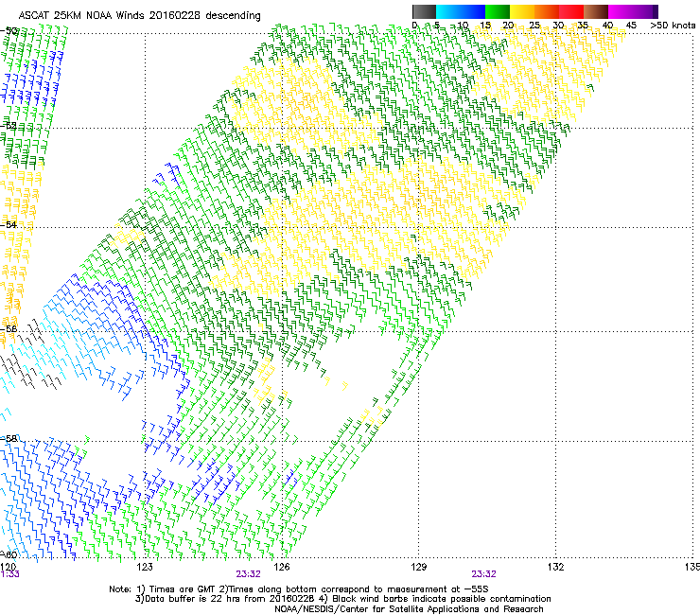The height and width of the screenshot is (615, 700).
Task: Click the '-52' latitude axis label
Action: 9,125
